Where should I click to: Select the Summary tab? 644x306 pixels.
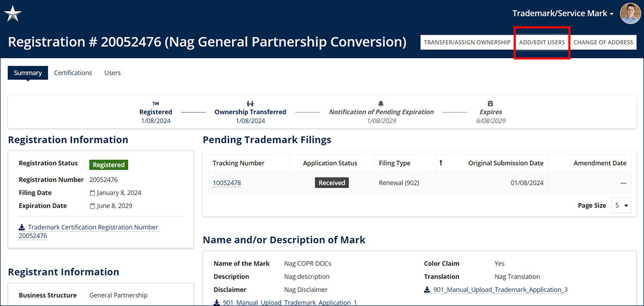click(28, 73)
